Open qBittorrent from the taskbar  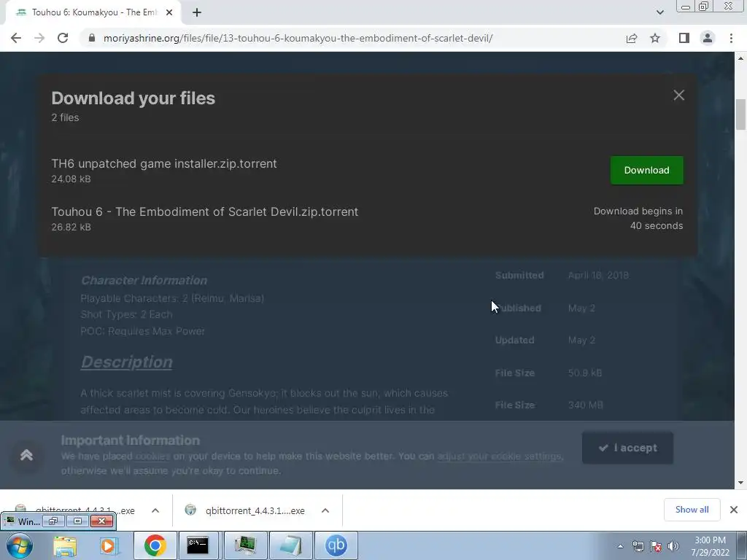point(336,545)
